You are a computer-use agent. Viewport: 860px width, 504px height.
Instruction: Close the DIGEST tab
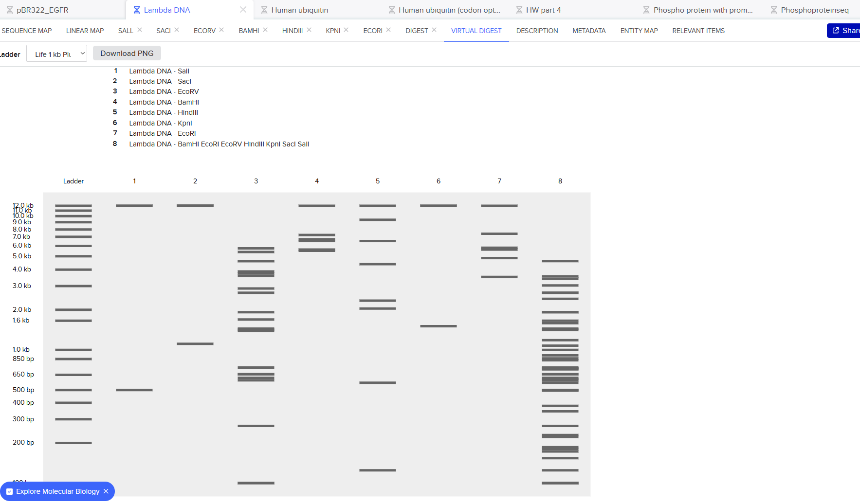pyautogui.click(x=434, y=30)
